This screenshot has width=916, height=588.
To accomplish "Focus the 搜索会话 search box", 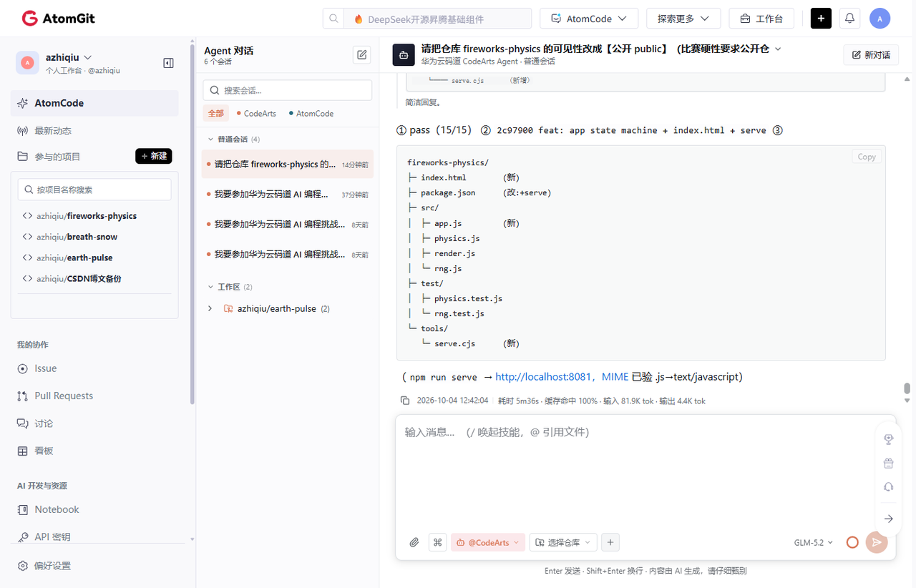I will pyautogui.click(x=288, y=90).
